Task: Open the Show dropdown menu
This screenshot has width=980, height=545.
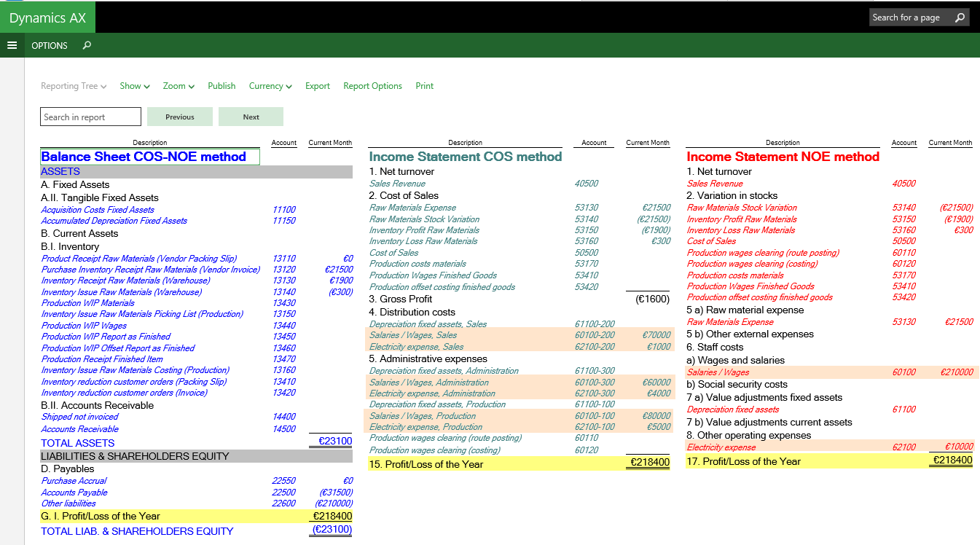Action: [x=134, y=86]
